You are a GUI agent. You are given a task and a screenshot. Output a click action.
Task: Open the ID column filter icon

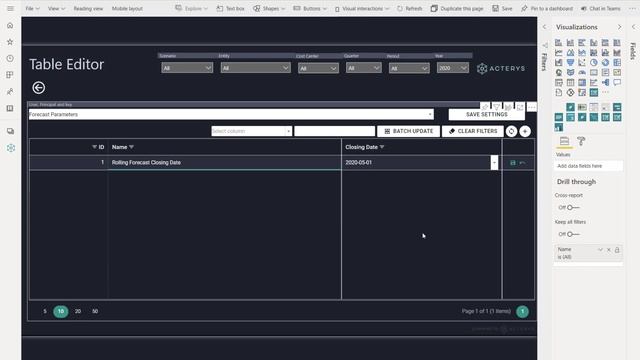(94, 147)
